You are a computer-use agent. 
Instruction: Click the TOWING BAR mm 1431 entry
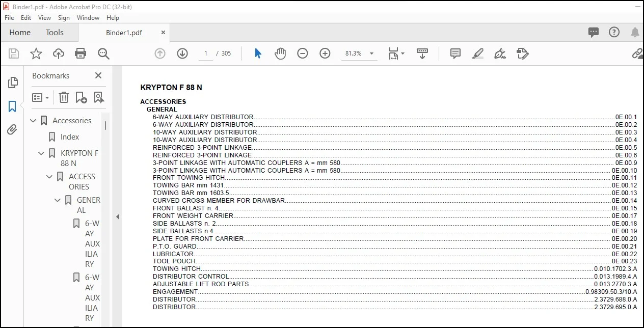[x=395, y=185]
